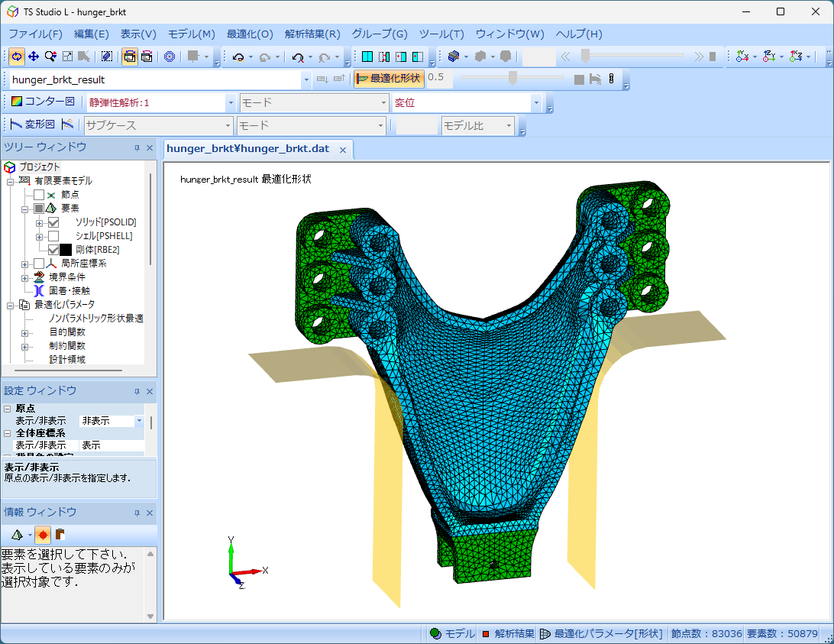Click the rotate counterclockwise view icon
This screenshot has width=834, height=644.
click(x=238, y=57)
